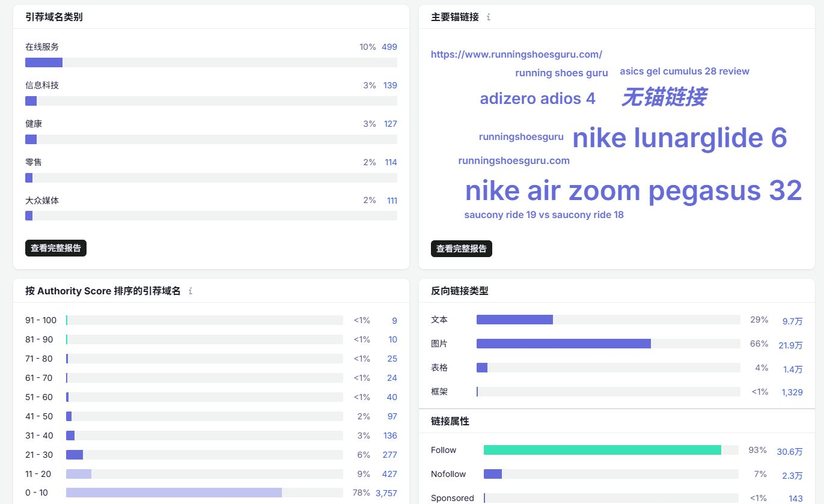Image resolution: width=824 pixels, height=504 pixels.
Task: Click the info icon beside the Authority Score heading
Action: point(191,291)
